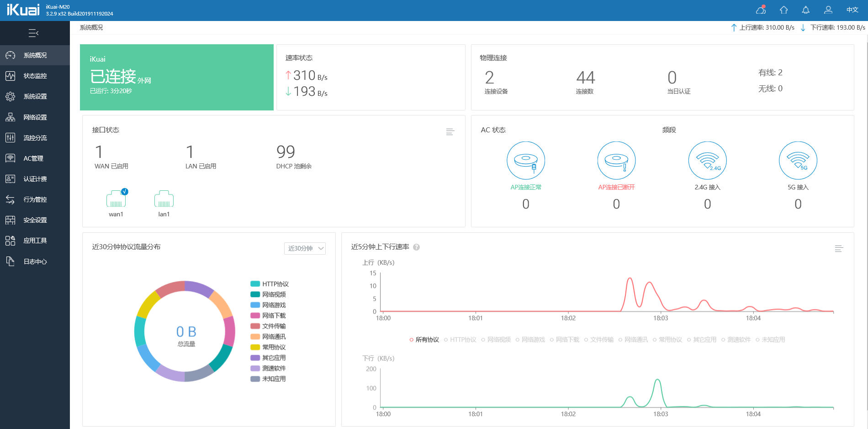This screenshot has width=868, height=429.
Task: Expand the 接口状态 panel options menu
Action: 450,132
